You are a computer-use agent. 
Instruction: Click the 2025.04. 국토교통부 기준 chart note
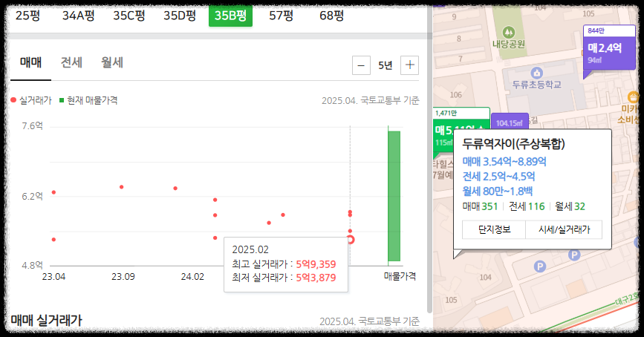371,100
